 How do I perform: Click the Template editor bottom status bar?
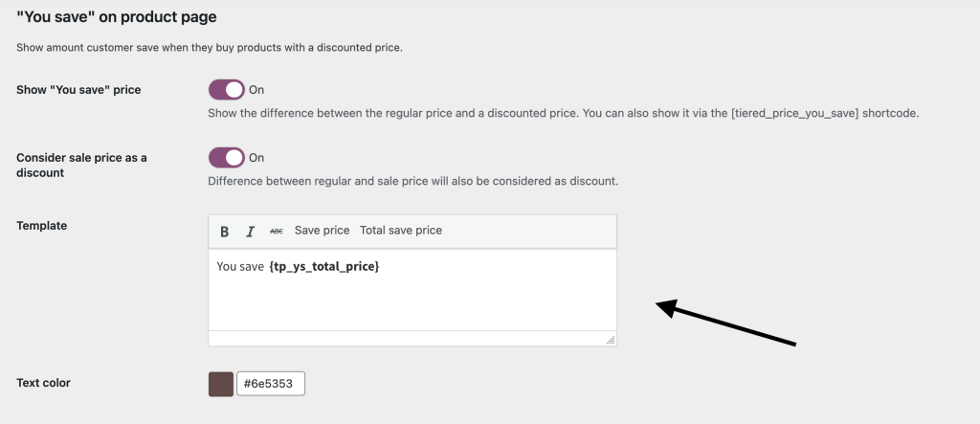pos(412,339)
